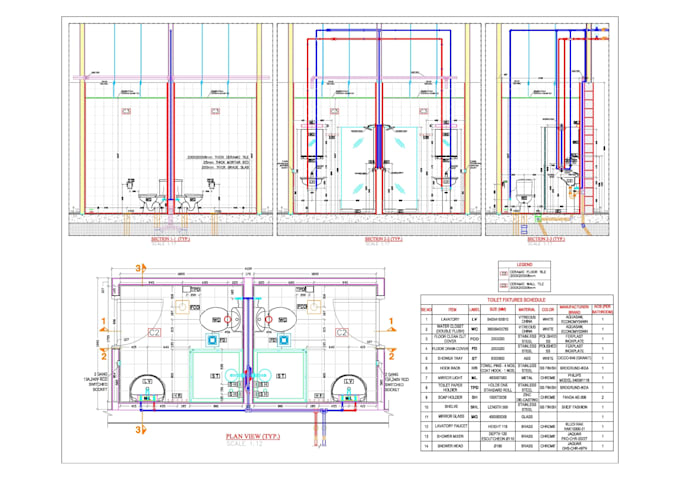Screen dimensions: 680x480
Task: Select the ceramic floor tile legend entry
Action: point(524,274)
